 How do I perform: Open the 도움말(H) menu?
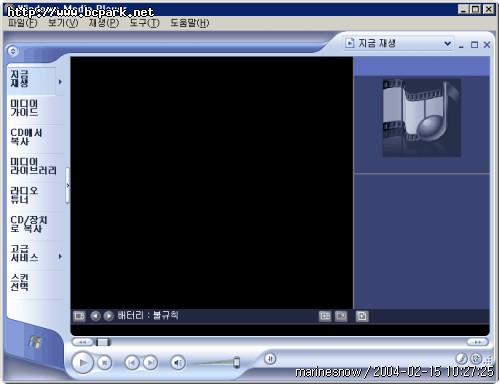coord(190,23)
